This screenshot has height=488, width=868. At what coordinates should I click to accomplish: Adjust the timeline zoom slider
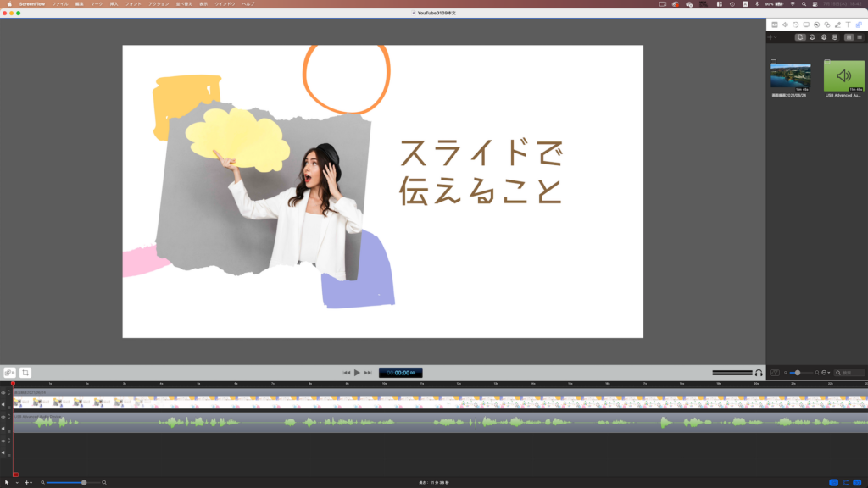[x=84, y=482]
